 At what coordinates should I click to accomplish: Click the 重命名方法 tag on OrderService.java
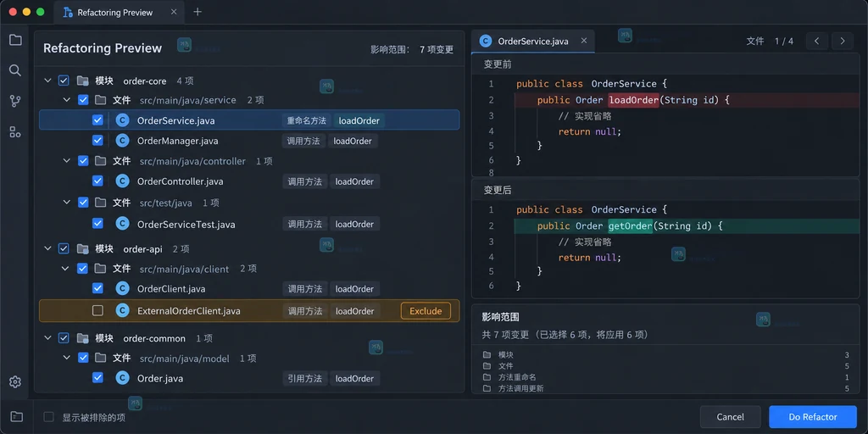click(x=306, y=120)
